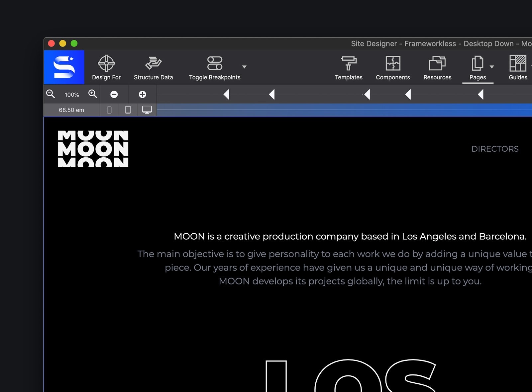Switch to the phone device preview
532x392 pixels.
coord(109,110)
